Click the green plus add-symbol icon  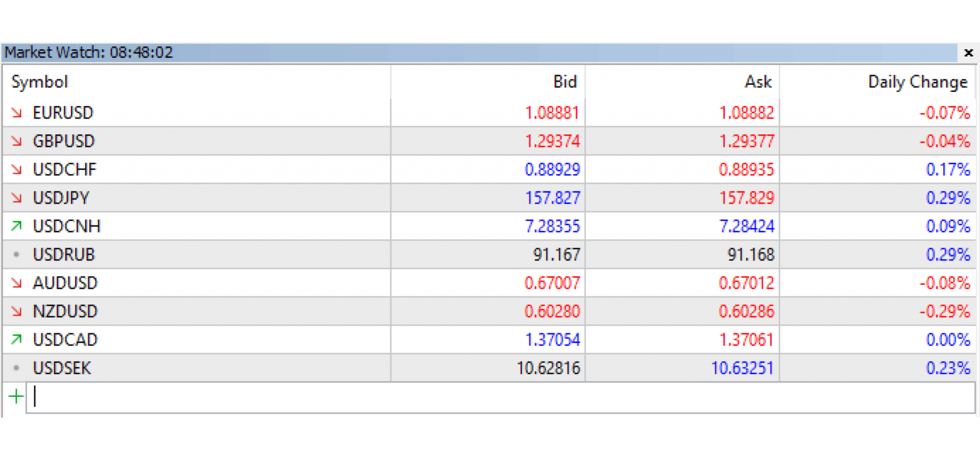[x=16, y=397]
